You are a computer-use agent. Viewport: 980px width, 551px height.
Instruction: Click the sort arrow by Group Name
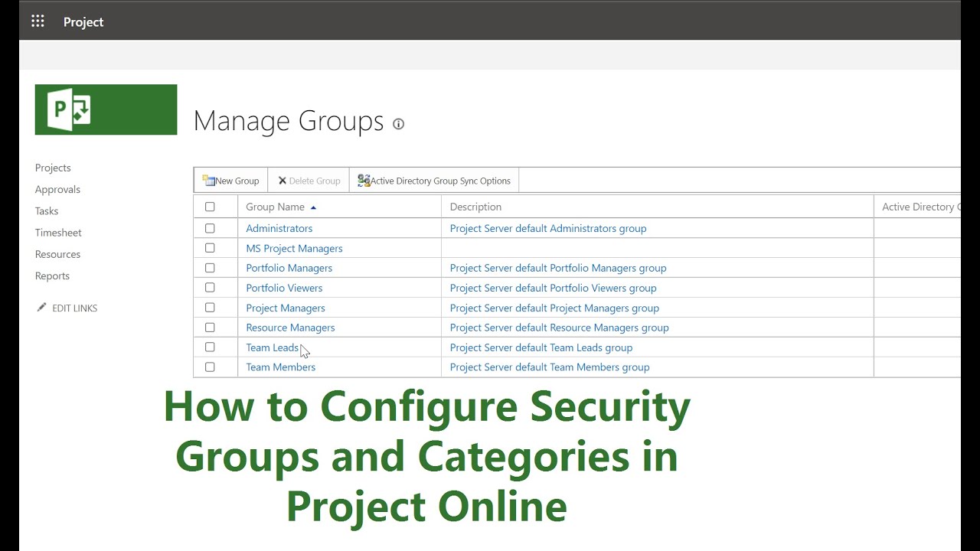click(313, 207)
